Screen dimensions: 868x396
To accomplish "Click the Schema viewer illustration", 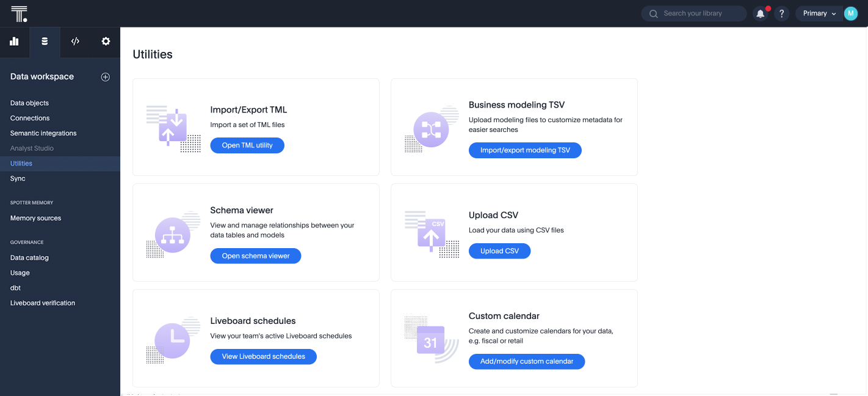I will click(x=173, y=235).
